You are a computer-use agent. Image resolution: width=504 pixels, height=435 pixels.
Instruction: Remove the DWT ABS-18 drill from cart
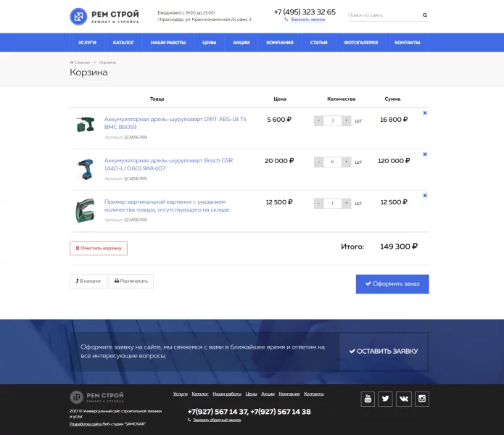(425, 113)
